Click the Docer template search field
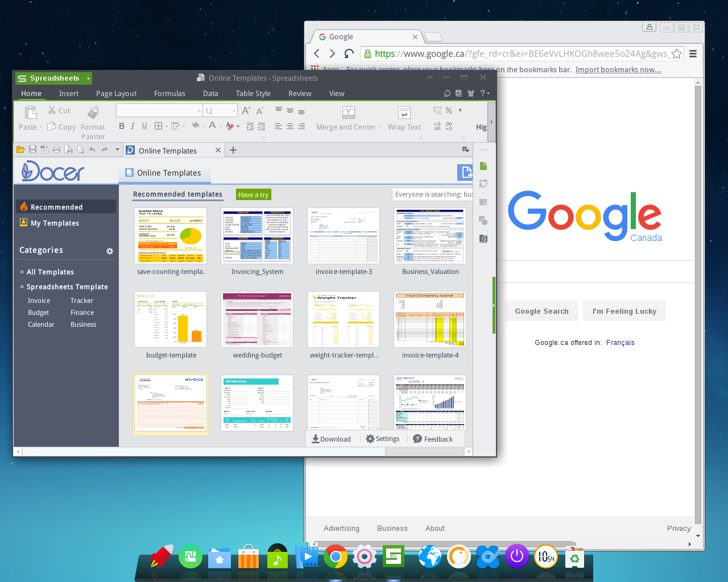Image resolution: width=728 pixels, height=582 pixels. tap(432, 194)
